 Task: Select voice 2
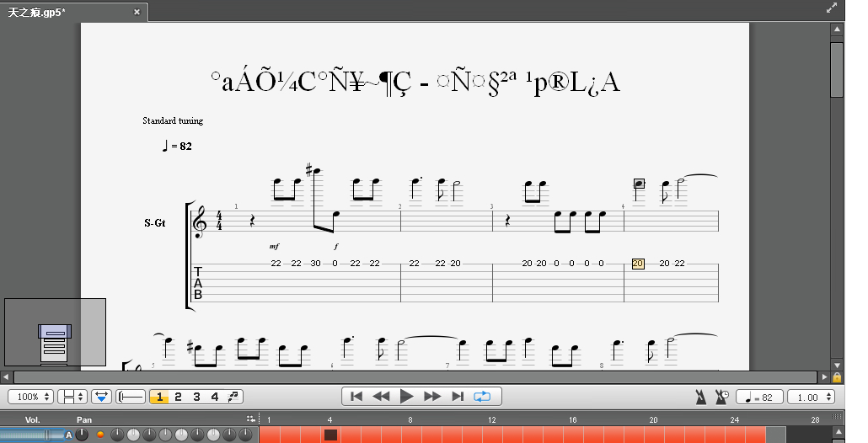point(179,397)
